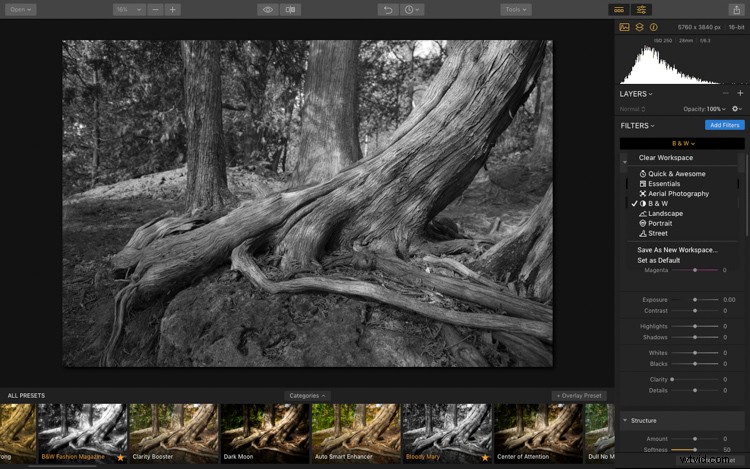Zoom in with the plus button
Image resolution: width=750 pixels, height=469 pixels.
[173, 10]
